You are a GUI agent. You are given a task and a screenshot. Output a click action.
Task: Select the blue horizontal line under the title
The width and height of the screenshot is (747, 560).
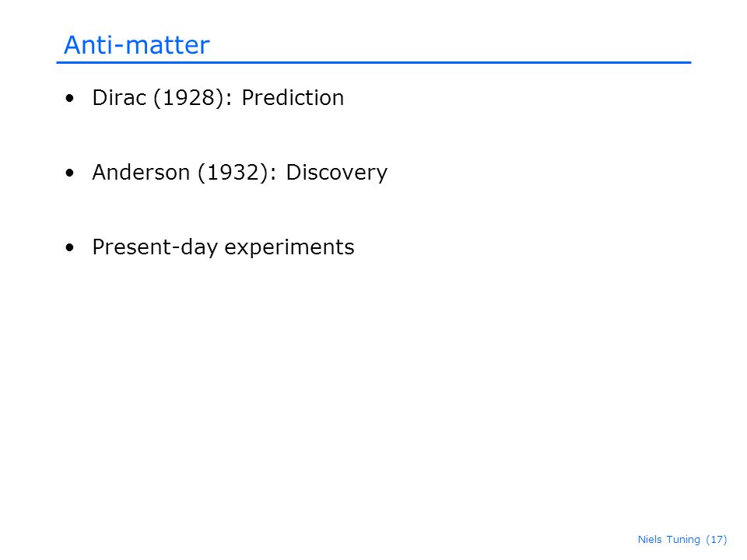click(x=373, y=62)
